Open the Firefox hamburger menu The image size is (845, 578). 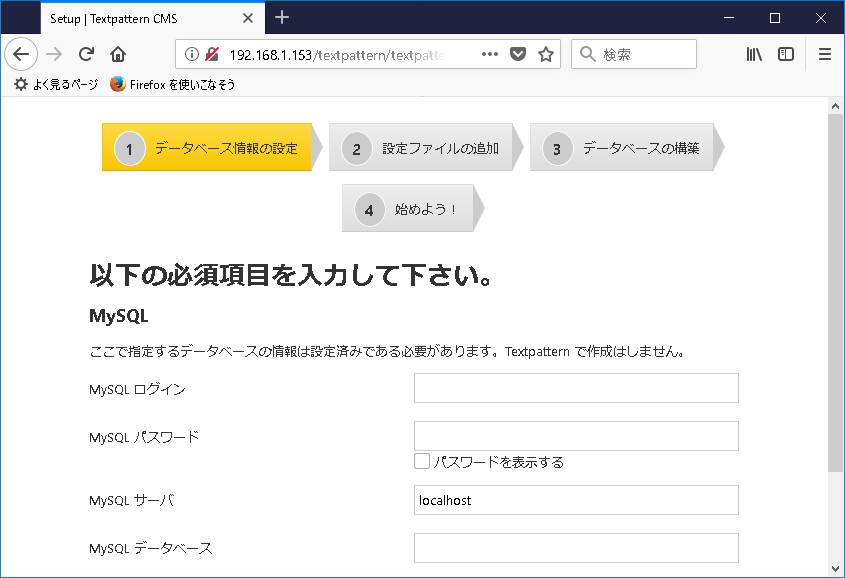tap(825, 54)
